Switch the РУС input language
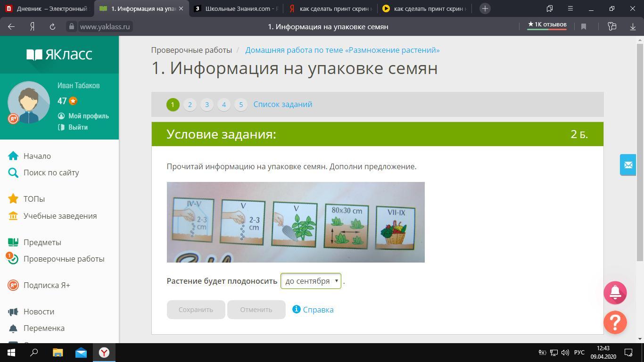 (579, 353)
